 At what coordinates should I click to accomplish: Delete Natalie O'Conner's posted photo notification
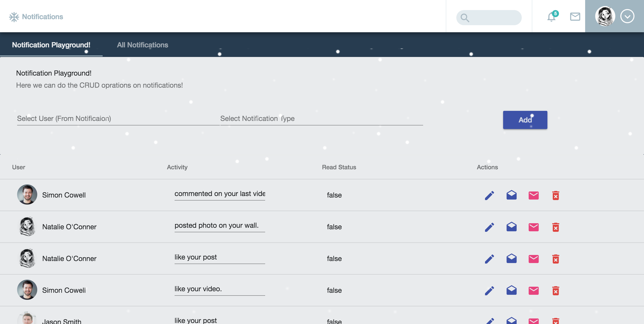(x=555, y=227)
